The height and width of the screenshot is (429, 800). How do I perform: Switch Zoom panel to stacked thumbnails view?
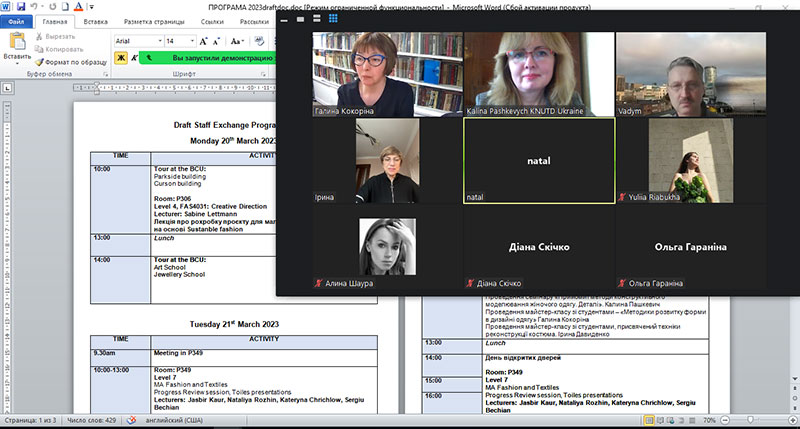point(317,19)
